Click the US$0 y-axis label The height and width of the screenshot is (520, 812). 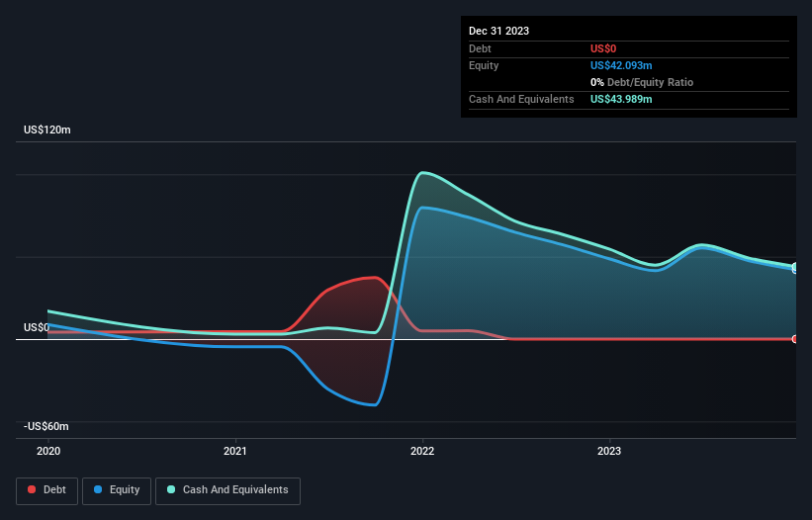[37, 327]
